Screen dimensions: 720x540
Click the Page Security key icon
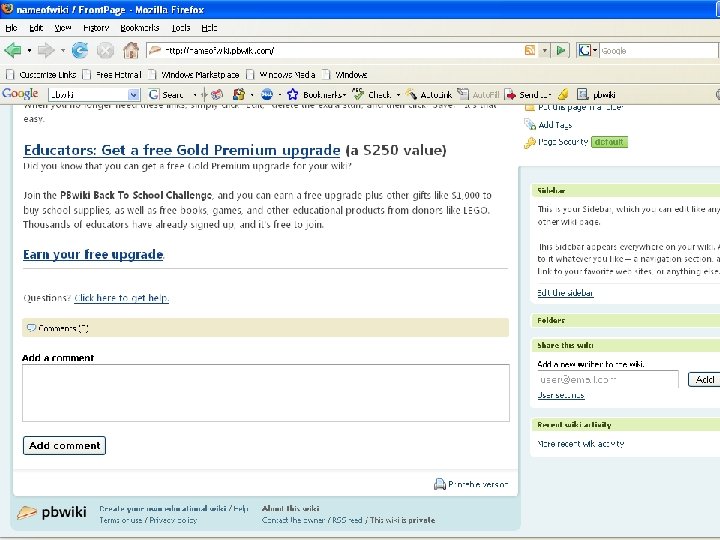[529, 143]
